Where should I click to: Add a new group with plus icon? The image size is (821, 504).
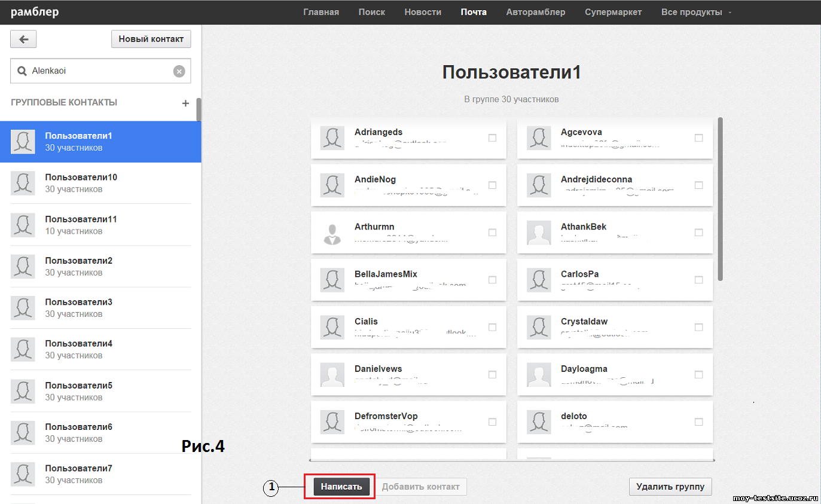pyautogui.click(x=185, y=103)
